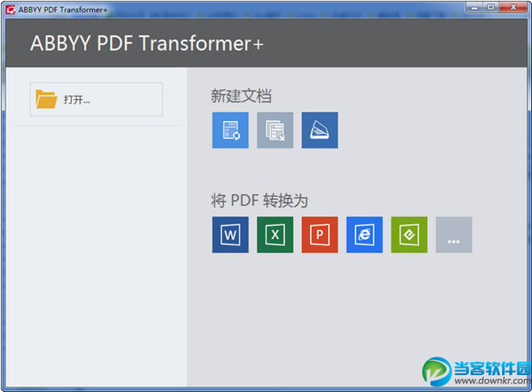The width and height of the screenshot is (532, 392).
Task: Click the yellow folder icon beside 打开
Action: click(x=46, y=99)
